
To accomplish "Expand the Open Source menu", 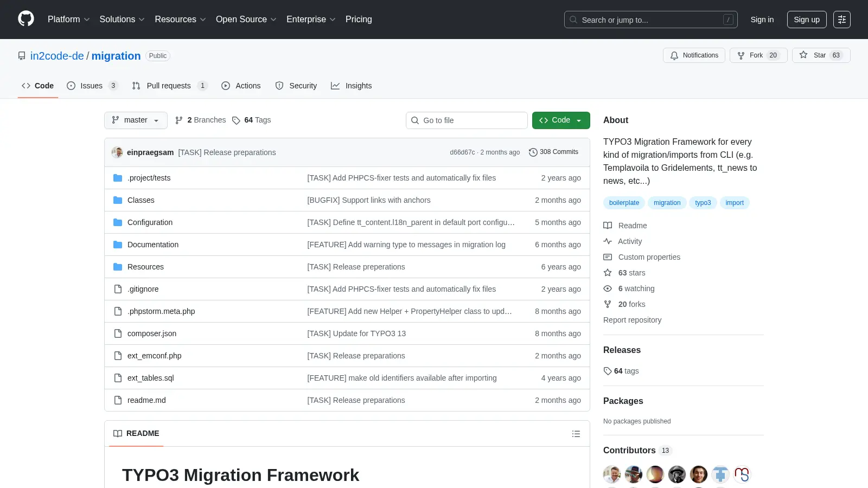I will pyautogui.click(x=246, y=20).
